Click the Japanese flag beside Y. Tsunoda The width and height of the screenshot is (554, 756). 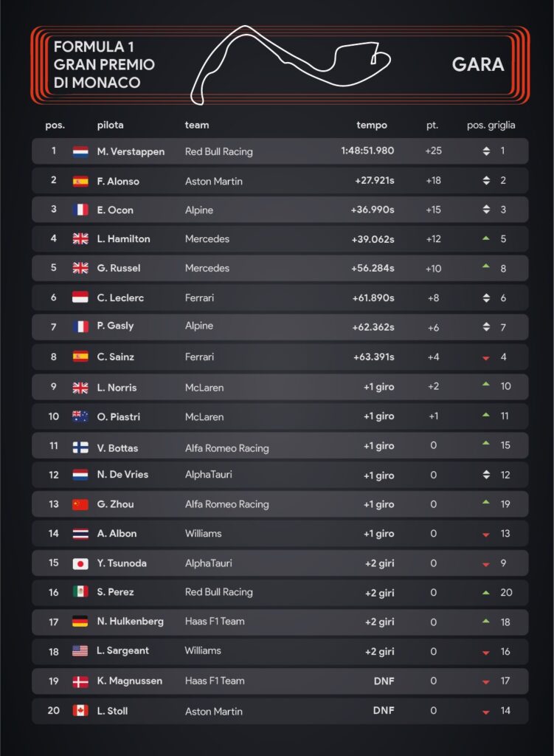[x=80, y=563]
